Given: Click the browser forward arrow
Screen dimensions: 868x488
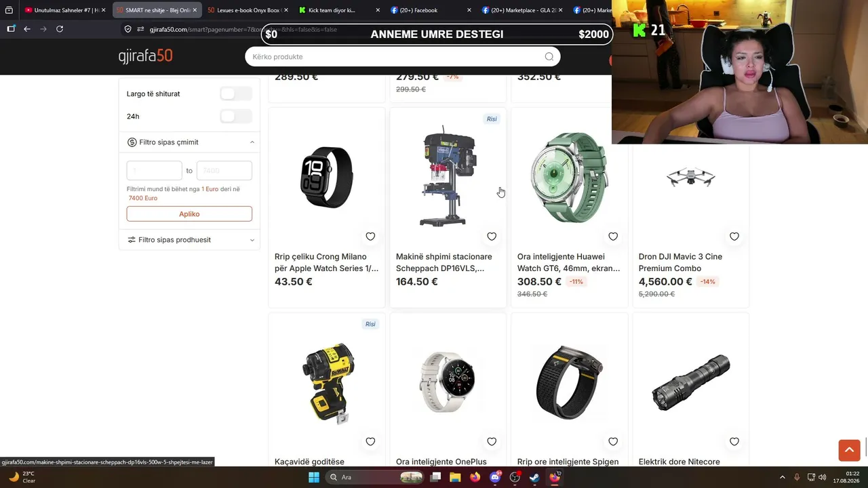Looking at the screenshot, I should click(x=43, y=29).
